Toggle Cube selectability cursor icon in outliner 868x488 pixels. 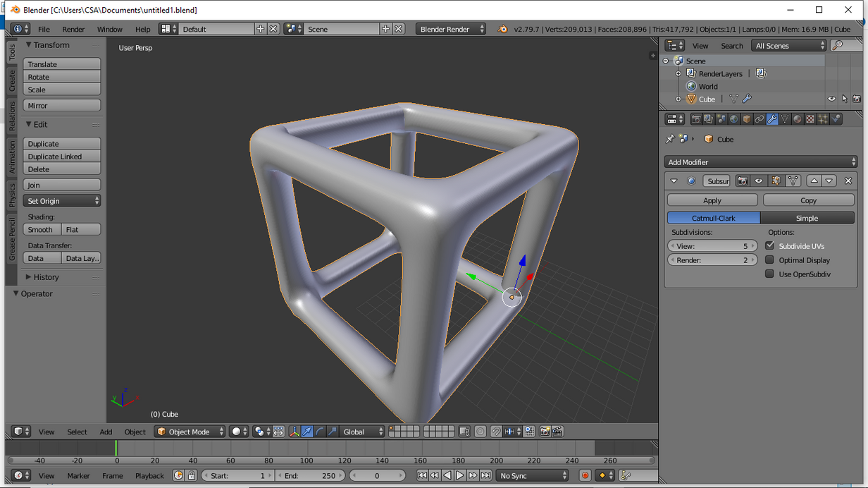[x=845, y=99]
